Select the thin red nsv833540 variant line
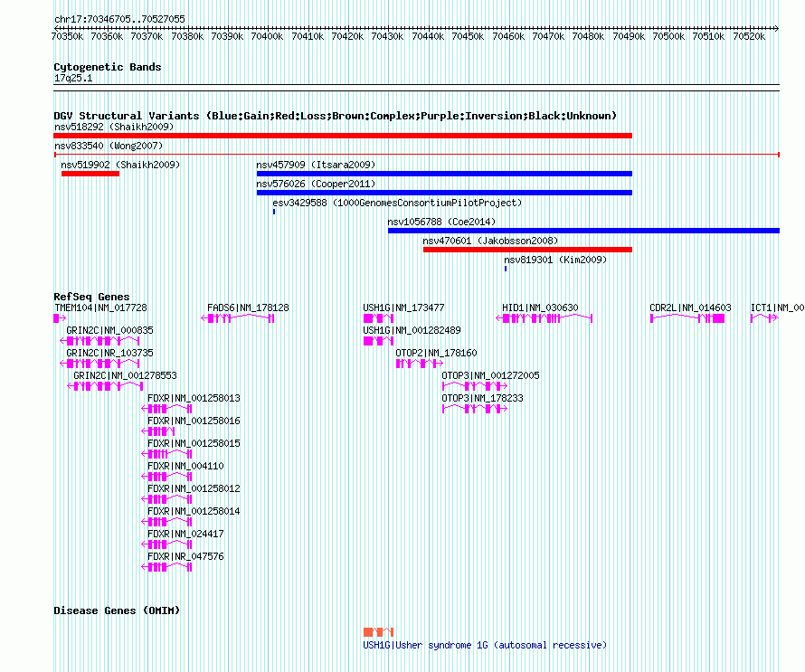The height and width of the screenshot is (672, 805). pos(416,155)
